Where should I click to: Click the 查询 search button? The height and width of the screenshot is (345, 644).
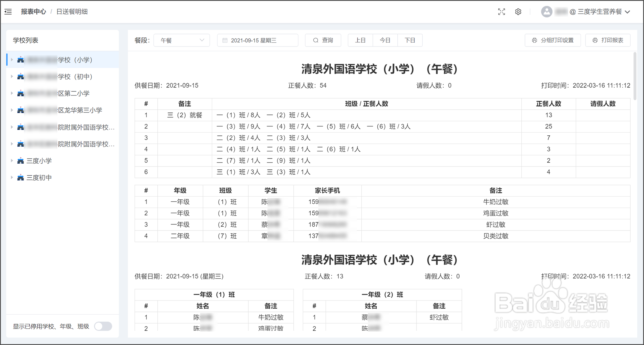click(x=323, y=40)
